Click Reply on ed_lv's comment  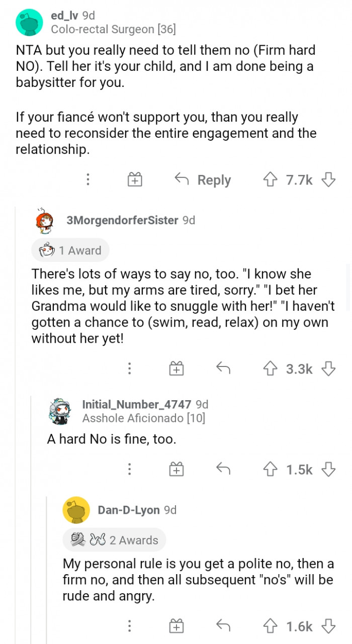[203, 179]
